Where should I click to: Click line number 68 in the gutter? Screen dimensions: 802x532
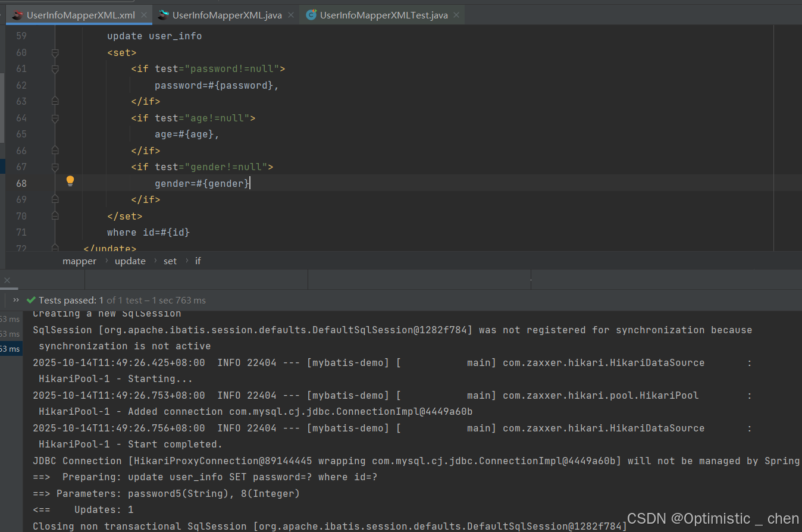[21, 183]
